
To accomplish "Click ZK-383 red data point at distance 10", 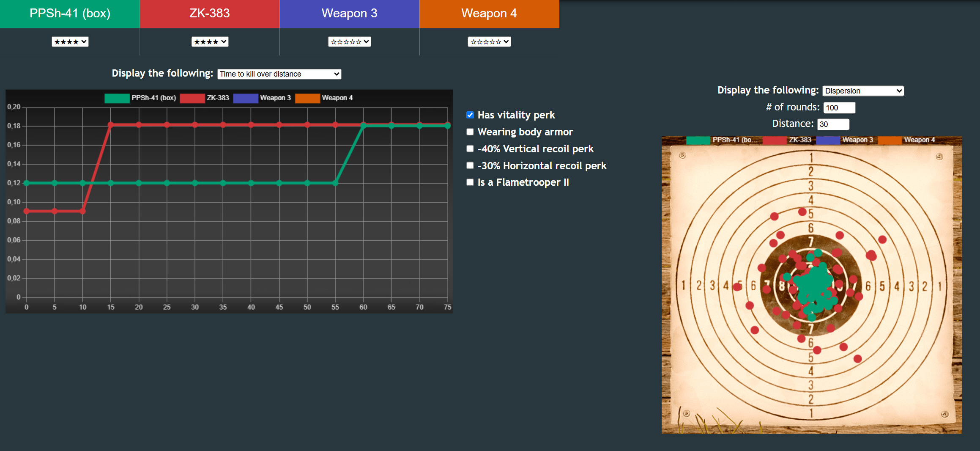I will [x=83, y=211].
